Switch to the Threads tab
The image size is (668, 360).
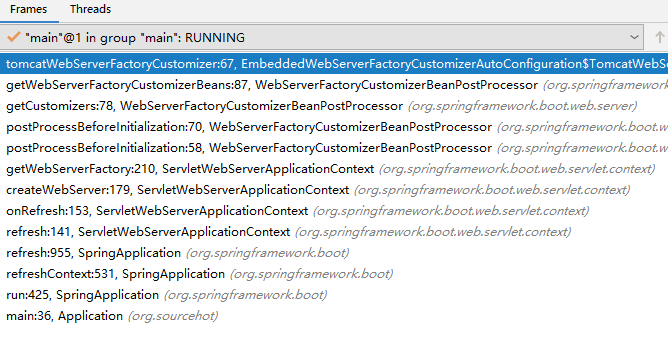pyautogui.click(x=90, y=9)
